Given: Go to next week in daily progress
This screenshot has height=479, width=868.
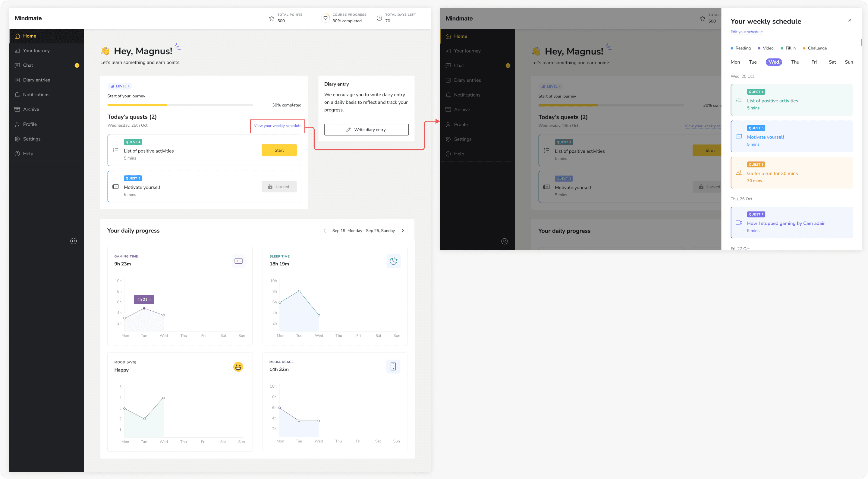Looking at the screenshot, I should (x=403, y=230).
